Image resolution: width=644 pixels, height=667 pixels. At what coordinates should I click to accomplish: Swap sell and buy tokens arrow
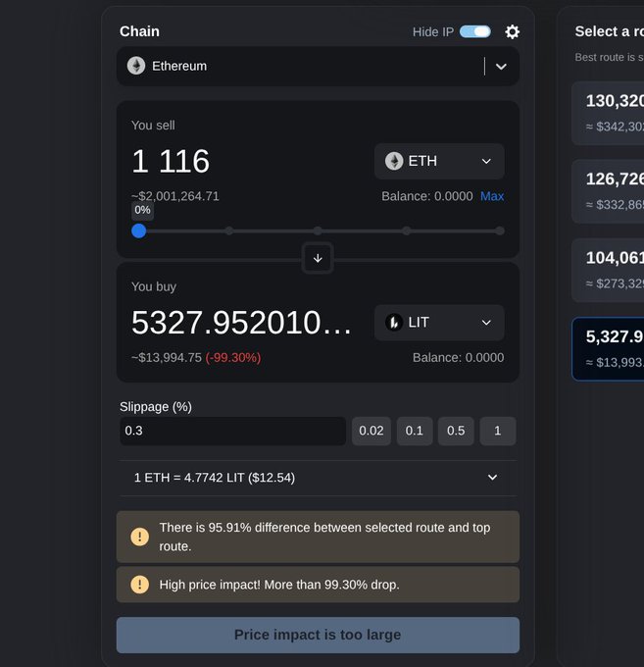(318, 258)
